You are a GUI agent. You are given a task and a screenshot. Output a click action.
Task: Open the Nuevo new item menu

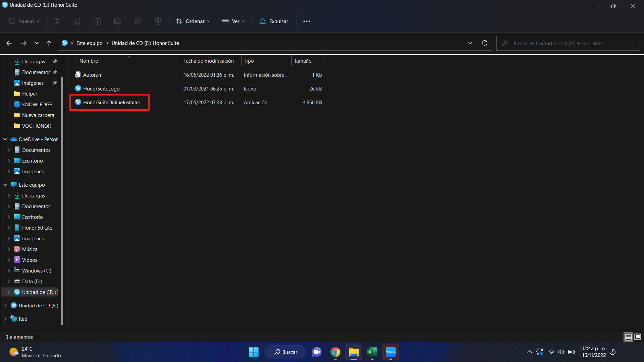24,21
